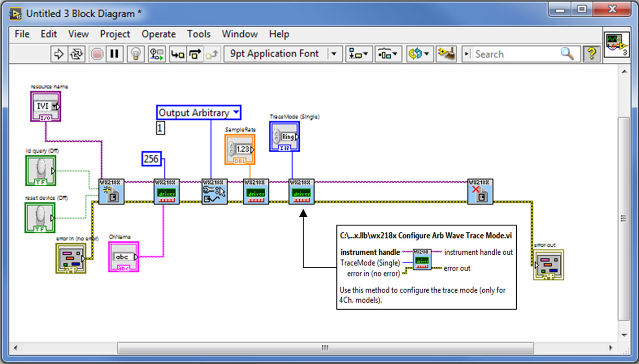Click the horizontal scrollbar thumb
This screenshot has height=364, width=639.
click(x=325, y=348)
